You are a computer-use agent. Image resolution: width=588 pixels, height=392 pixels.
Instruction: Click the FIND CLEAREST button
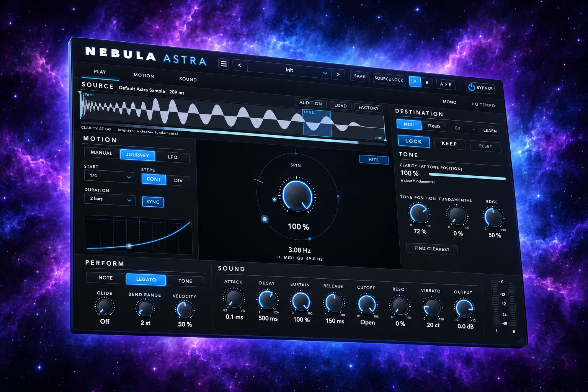(432, 249)
